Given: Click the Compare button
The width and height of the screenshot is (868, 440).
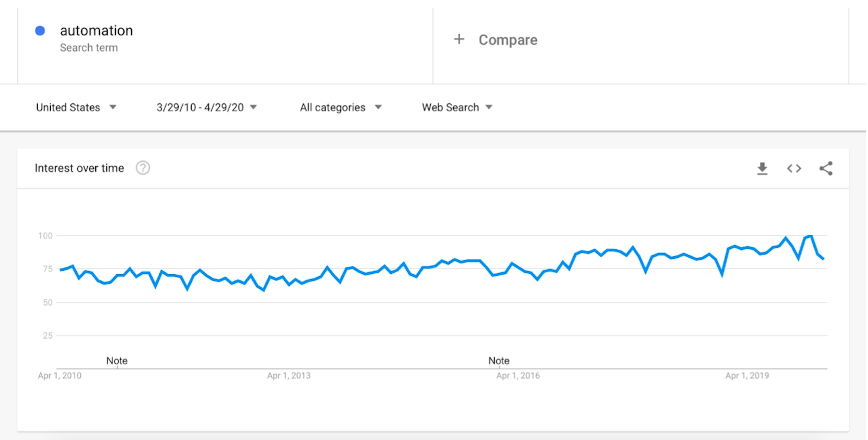Looking at the screenshot, I should click(507, 40).
